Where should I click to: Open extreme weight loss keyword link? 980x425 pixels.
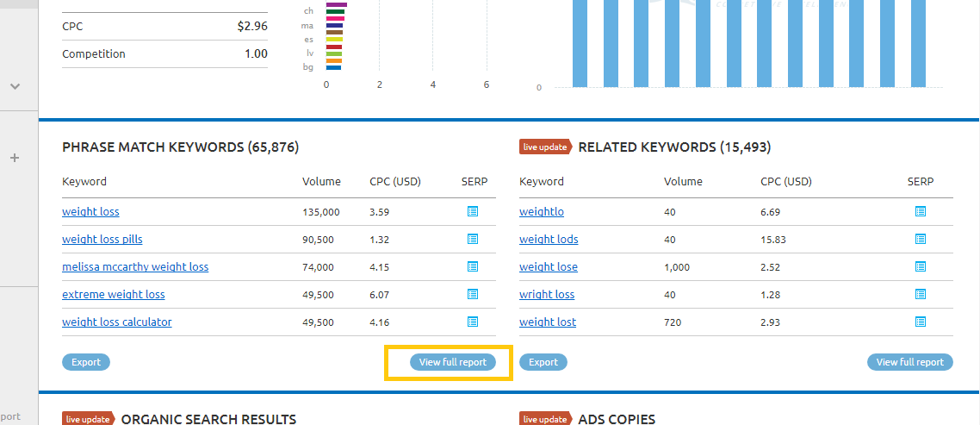[113, 294]
